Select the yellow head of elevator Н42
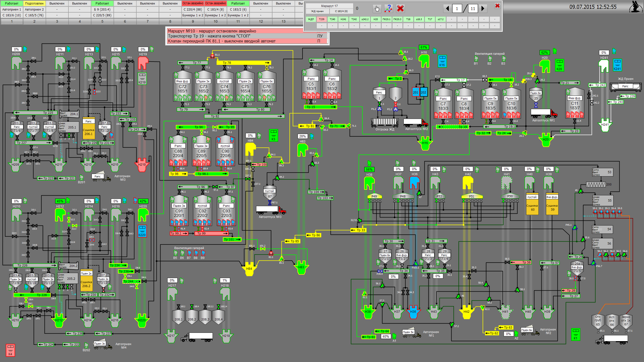The image size is (644, 362). (468, 183)
